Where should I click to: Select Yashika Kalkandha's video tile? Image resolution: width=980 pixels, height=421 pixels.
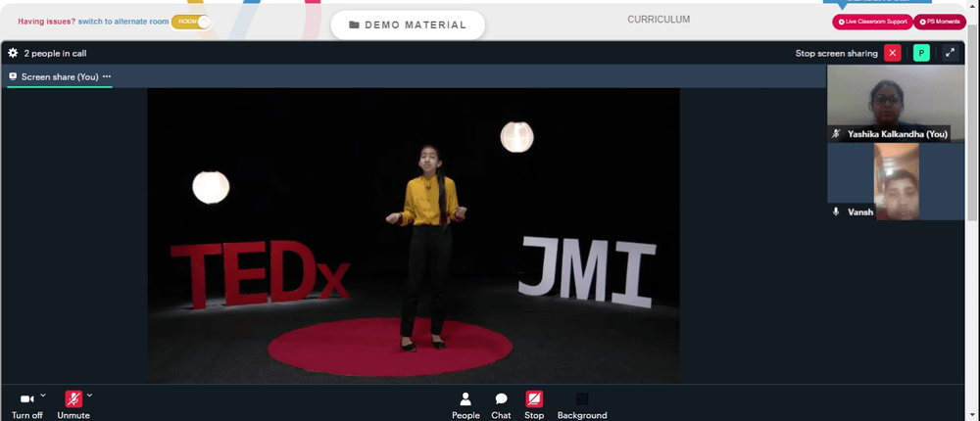(x=896, y=104)
